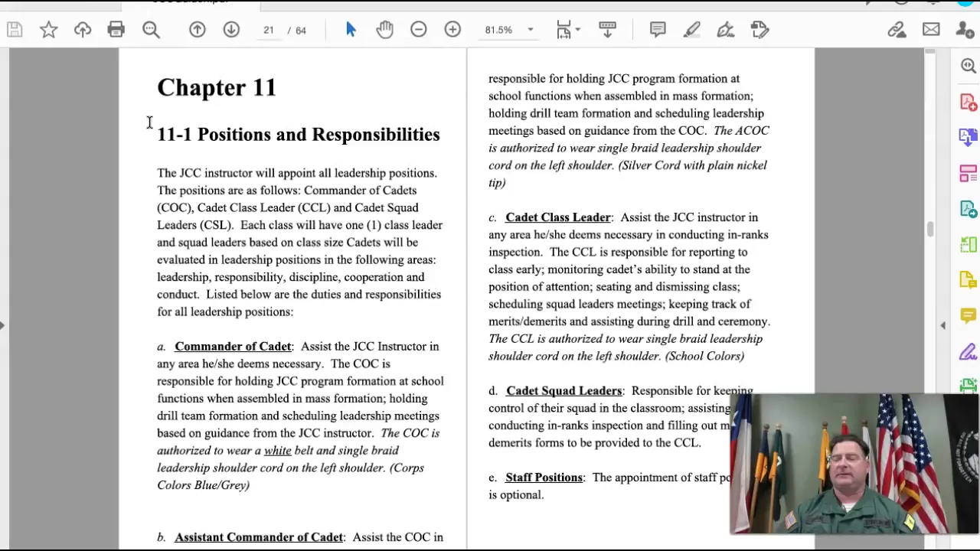Viewport: 980px width, 551px height.
Task: Click the presenter webcam video overlay
Action: [x=854, y=464]
